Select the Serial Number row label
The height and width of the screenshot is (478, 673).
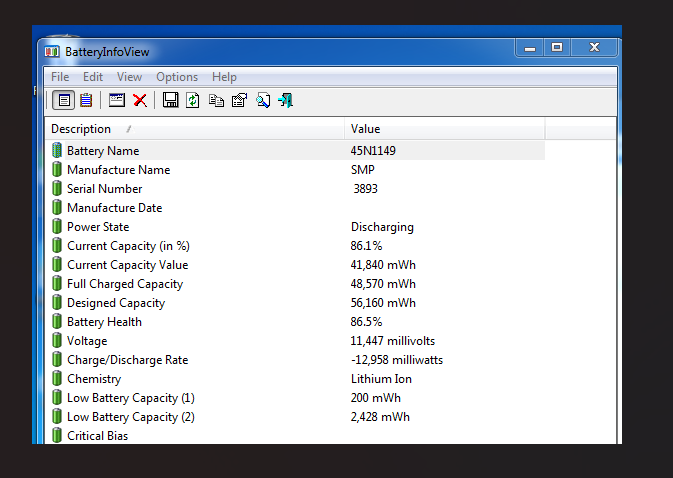[x=104, y=189]
